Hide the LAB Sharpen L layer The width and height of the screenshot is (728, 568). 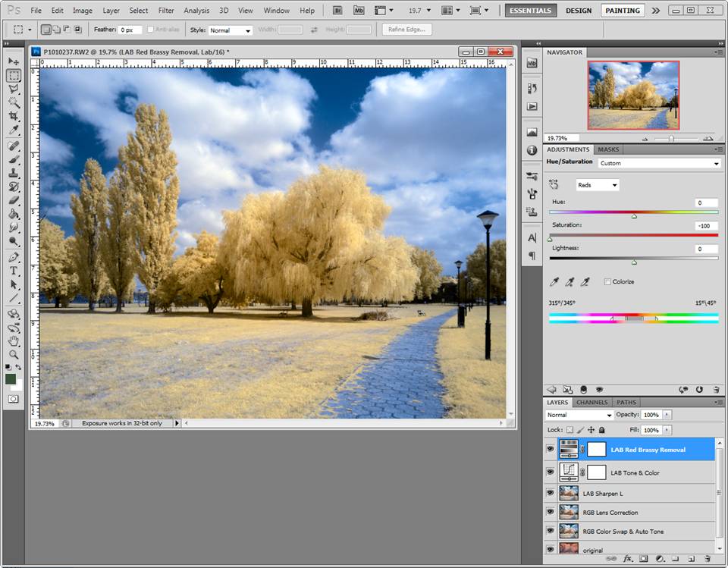551,493
